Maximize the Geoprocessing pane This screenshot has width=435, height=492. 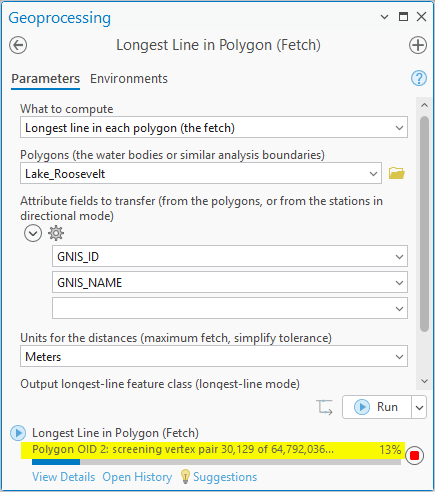(403, 17)
